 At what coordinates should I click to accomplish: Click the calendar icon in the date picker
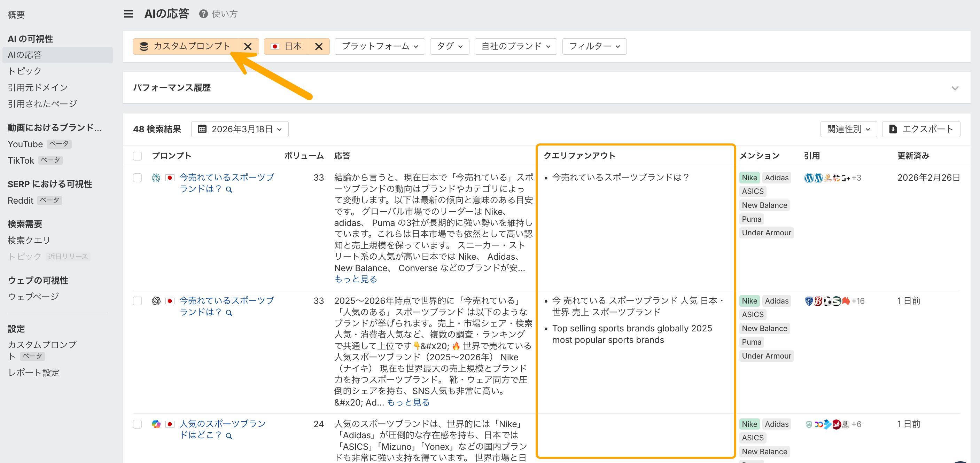coord(202,129)
